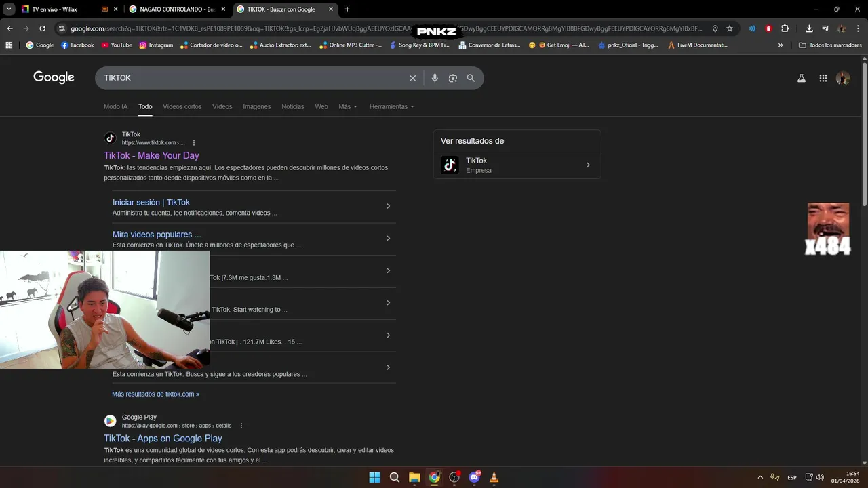This screenshot has height=488, width=868.
Task: Open Windows Start menu
Action: click(374, 477)
